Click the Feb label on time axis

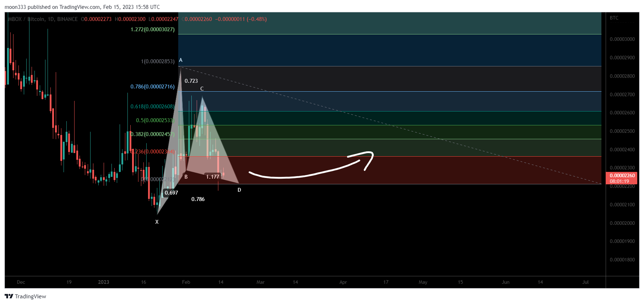click(186, 282)
